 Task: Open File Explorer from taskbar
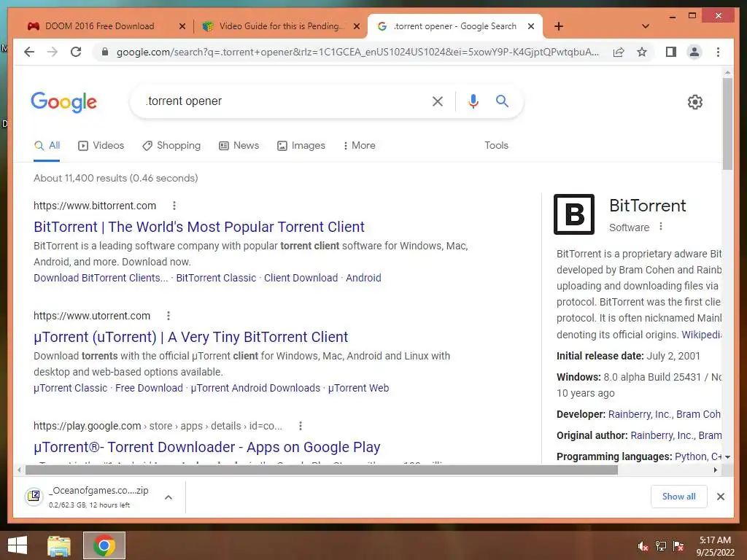tap(59, 545)
